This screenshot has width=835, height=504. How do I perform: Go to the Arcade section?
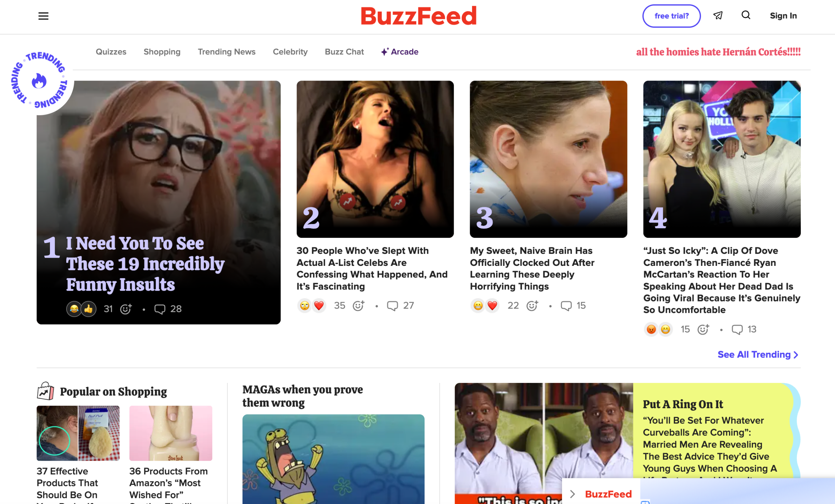click(400, 52)
